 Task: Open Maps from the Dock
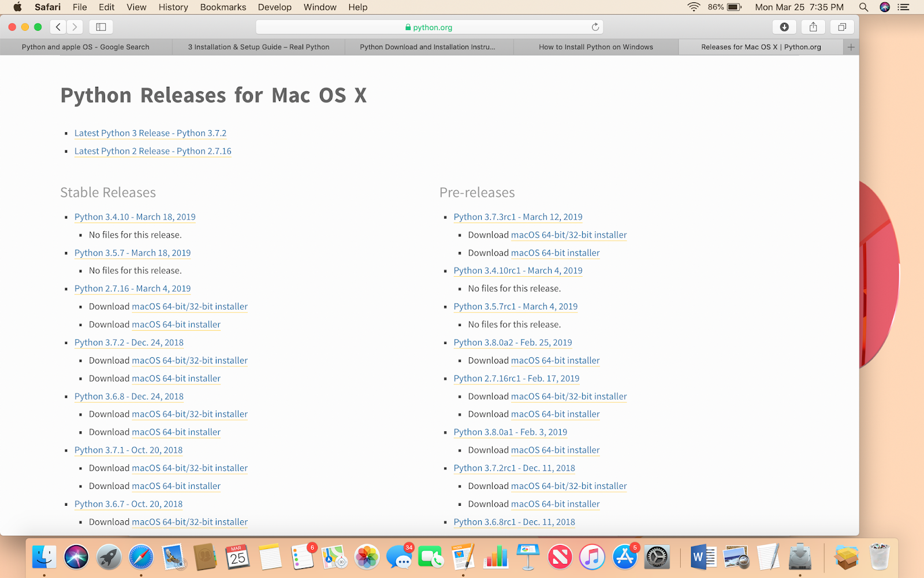point(335,557)
